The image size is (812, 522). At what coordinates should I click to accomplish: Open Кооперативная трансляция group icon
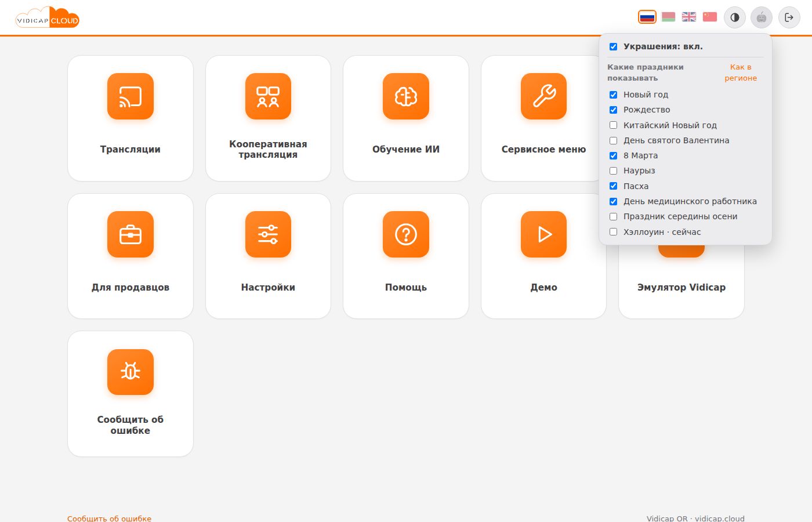[x=268, y=96]
